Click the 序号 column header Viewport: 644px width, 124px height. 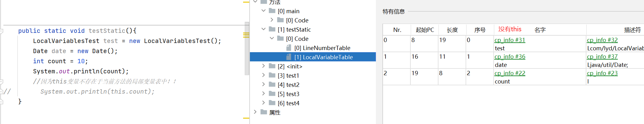pos(480,30)
